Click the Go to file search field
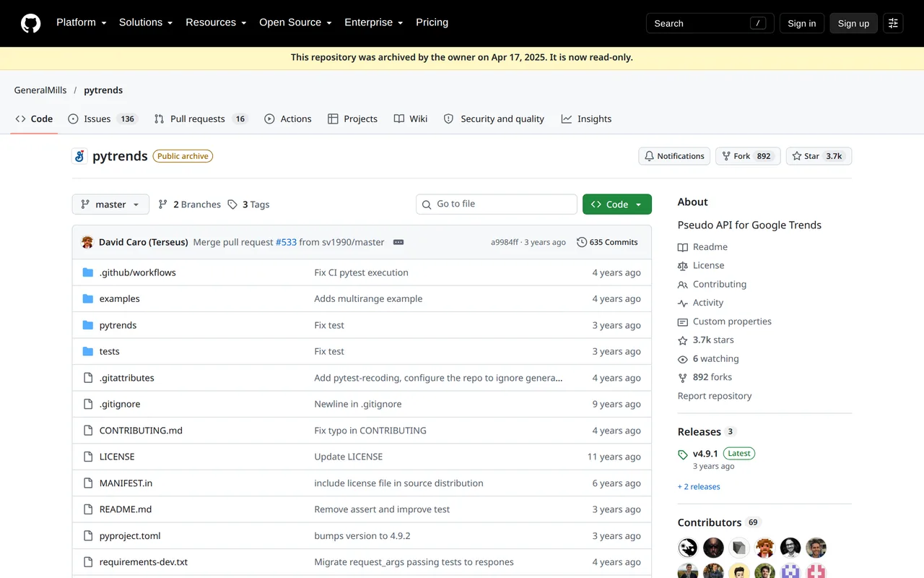This screenshot has width=924, height=578. (x=497, y=204)
